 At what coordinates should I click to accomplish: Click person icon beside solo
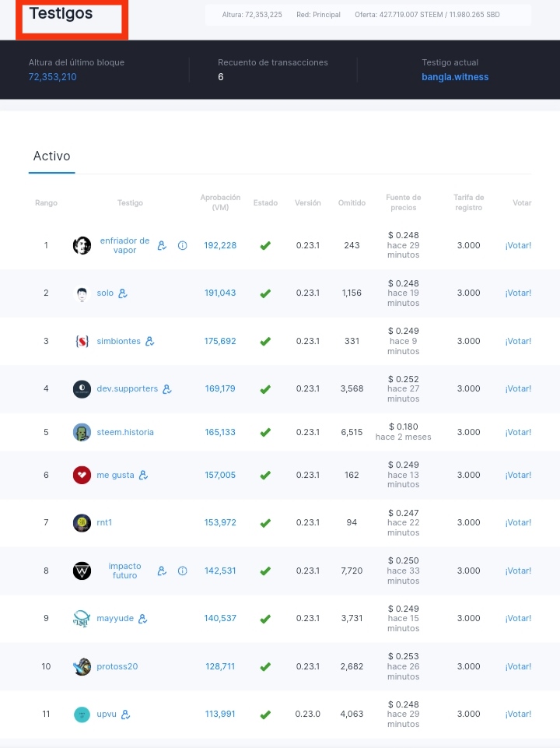tap(123, 293)
